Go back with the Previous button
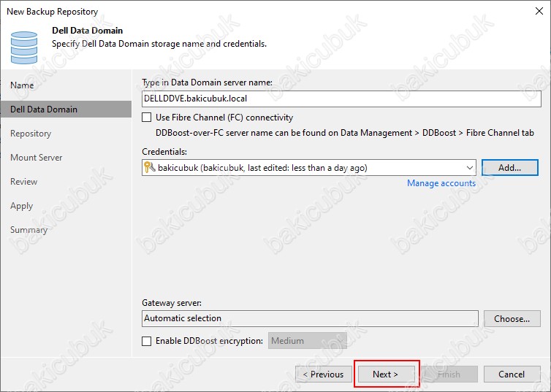This screenshot has height=392, width=551. [323, 374]
